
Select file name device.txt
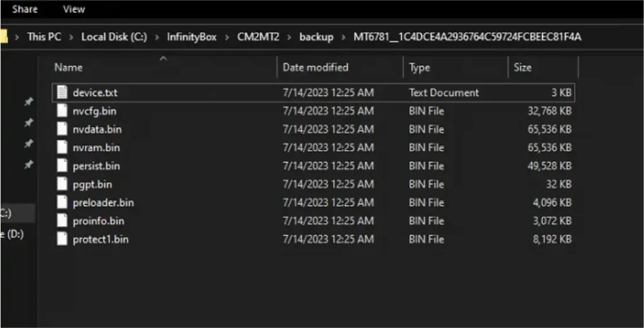[95, 93]
